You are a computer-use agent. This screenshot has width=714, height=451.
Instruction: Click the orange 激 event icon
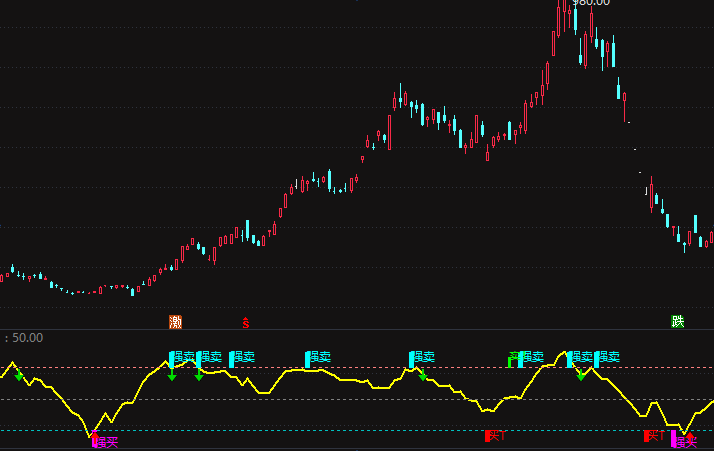[x=175, y=322]
